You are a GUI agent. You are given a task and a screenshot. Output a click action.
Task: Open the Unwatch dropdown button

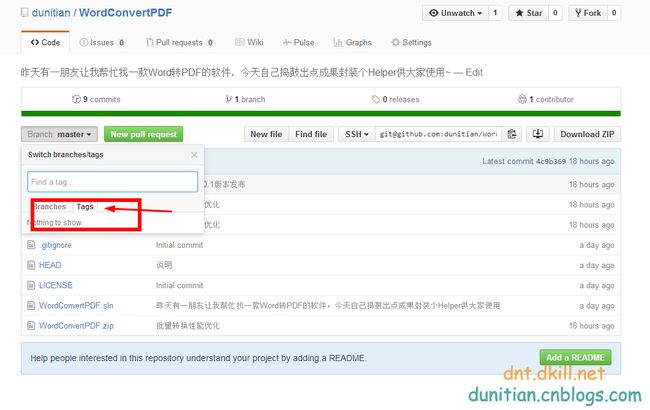(455, 13)
